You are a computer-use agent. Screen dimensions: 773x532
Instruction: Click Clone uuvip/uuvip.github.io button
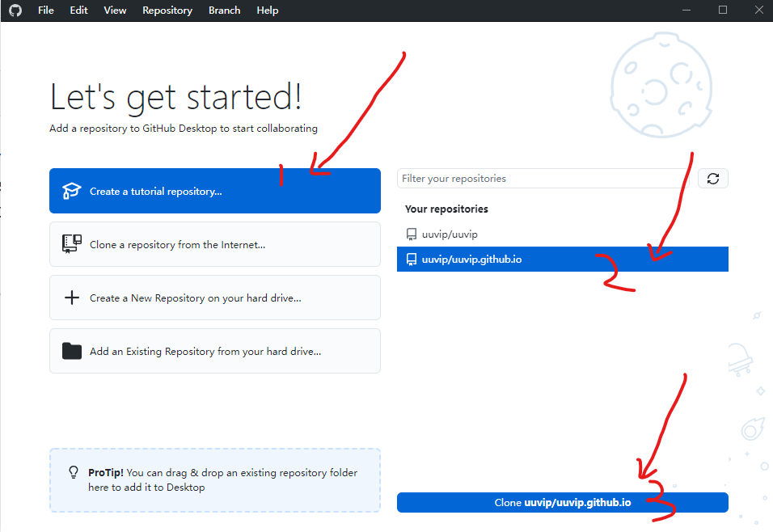563,502
